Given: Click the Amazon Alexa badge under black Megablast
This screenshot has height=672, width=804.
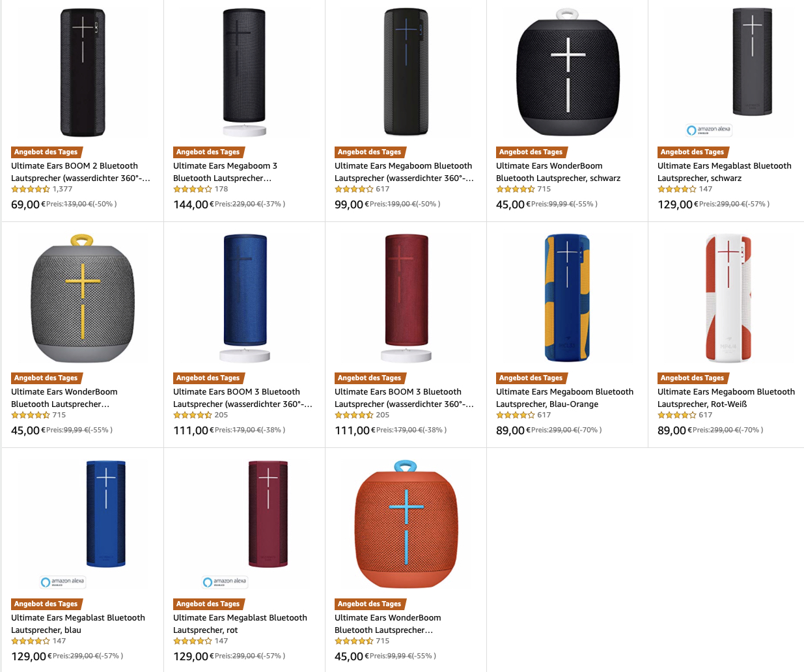Looking at the screenshot, I should pos(709,130).
